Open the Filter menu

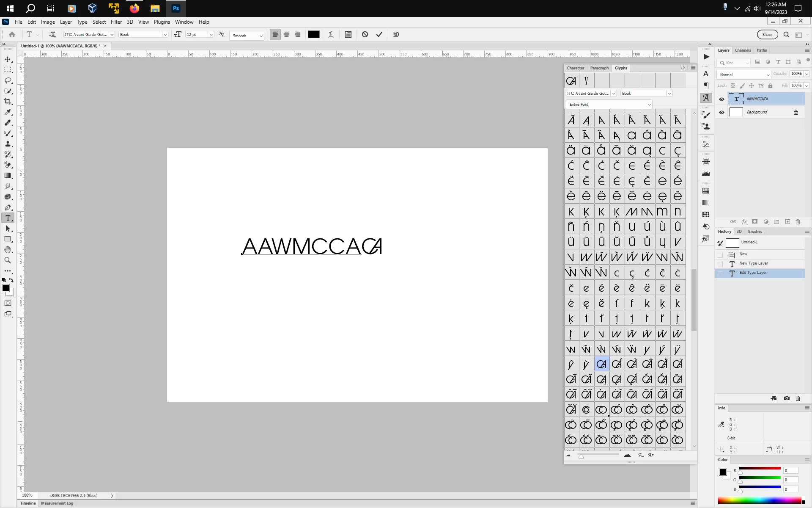coord(116,22)
